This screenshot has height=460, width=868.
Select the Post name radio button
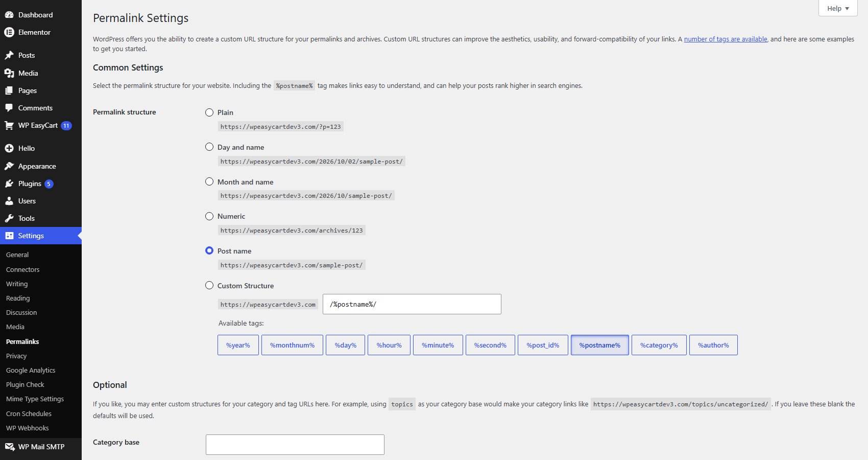coord(209,250)
